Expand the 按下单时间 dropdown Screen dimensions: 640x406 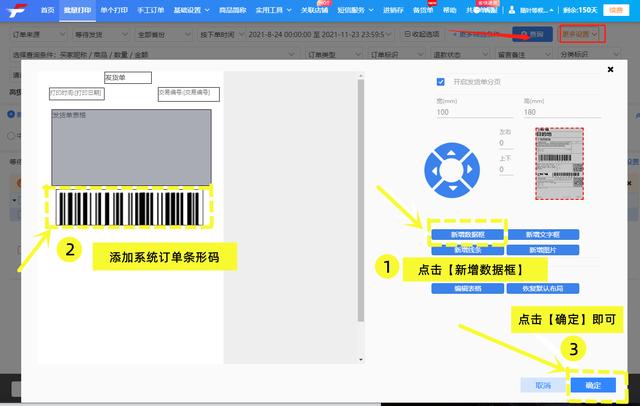[x=221, y=35]
